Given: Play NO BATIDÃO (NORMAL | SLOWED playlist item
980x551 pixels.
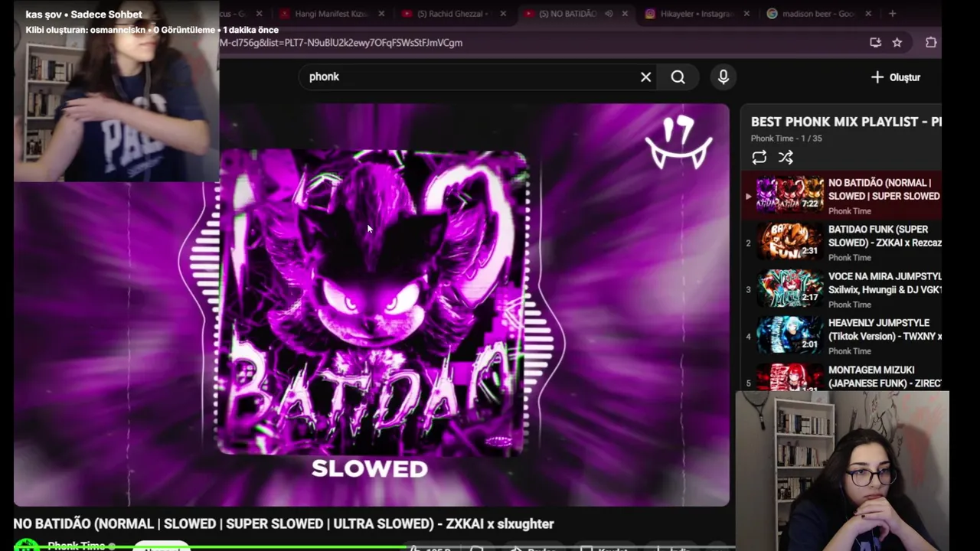Looking at the screenshot, I should (x=841, y=196).
